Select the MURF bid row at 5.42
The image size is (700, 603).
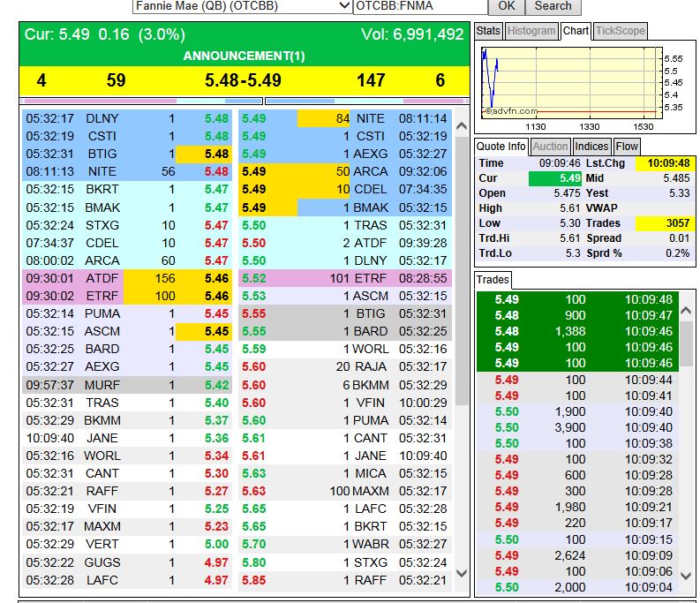coord(127,385)
